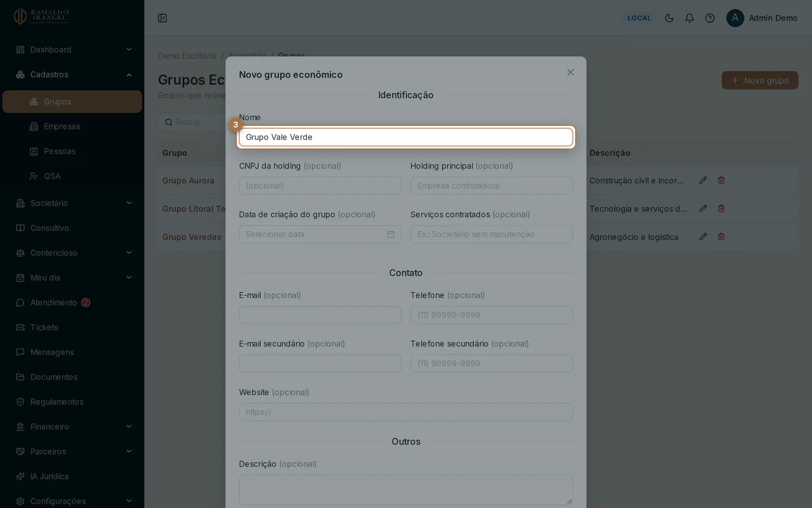
Task: Switch to dark mode moon icon
Action: tap(669, 18)
